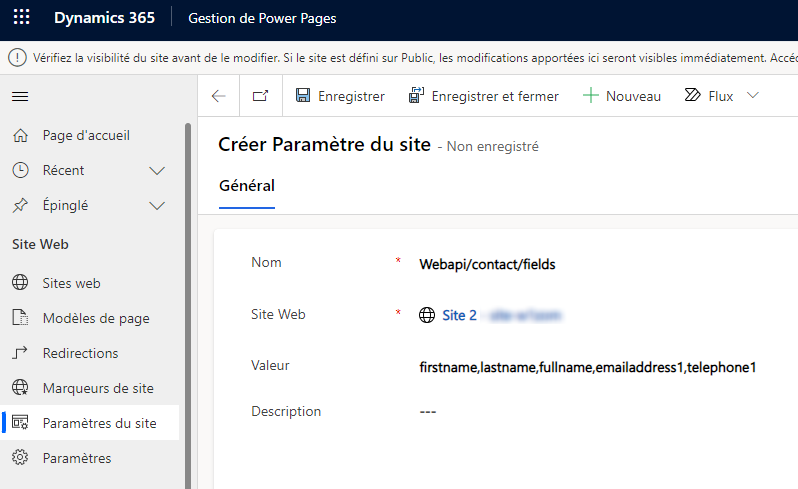The image size is (798, 489).
Task: Click the Nom field label
Action: [x=266, y=263]
